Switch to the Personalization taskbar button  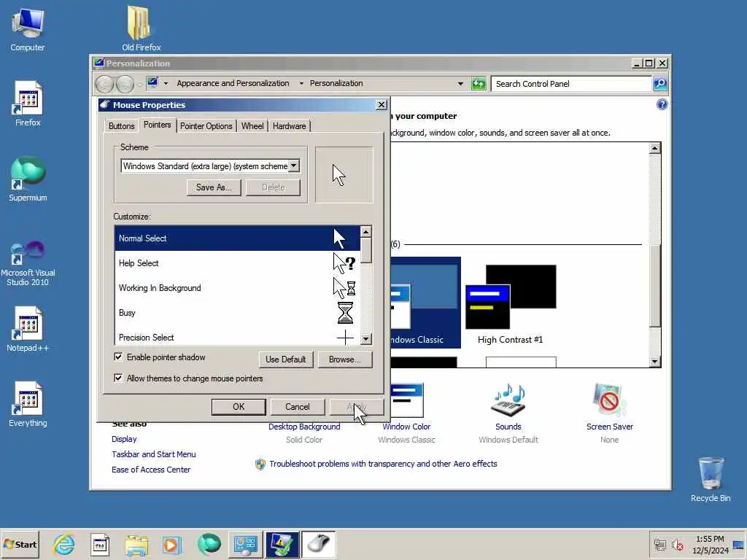[x=282, y=544]
